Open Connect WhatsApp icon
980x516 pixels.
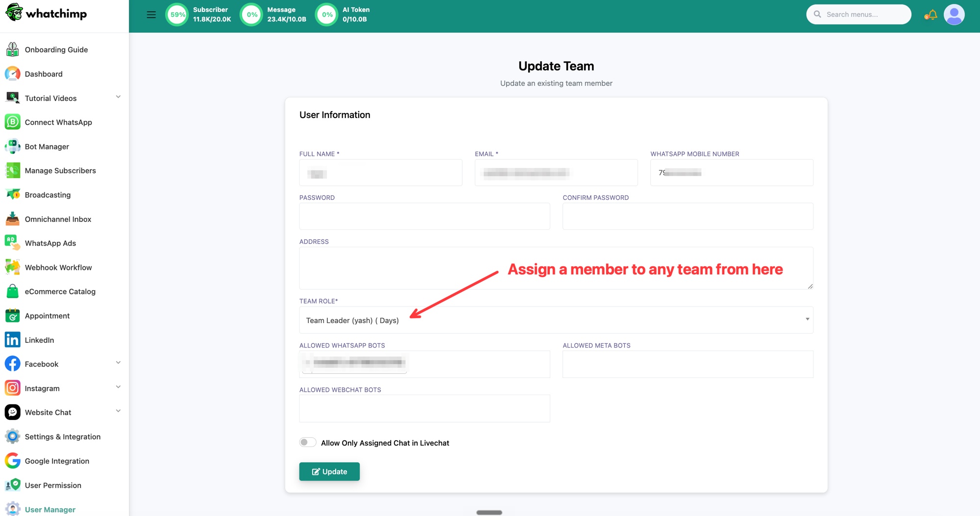click(12, 122)
